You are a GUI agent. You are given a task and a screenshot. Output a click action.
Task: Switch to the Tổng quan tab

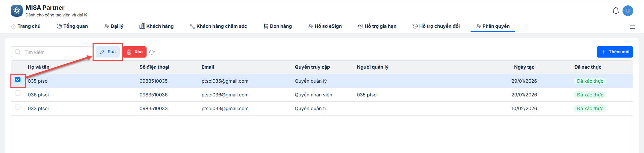tap(72, 26)
